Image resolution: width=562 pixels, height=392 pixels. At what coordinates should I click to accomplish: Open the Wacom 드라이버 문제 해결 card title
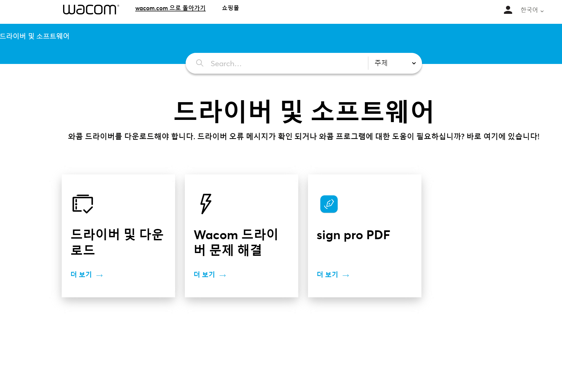236,242
